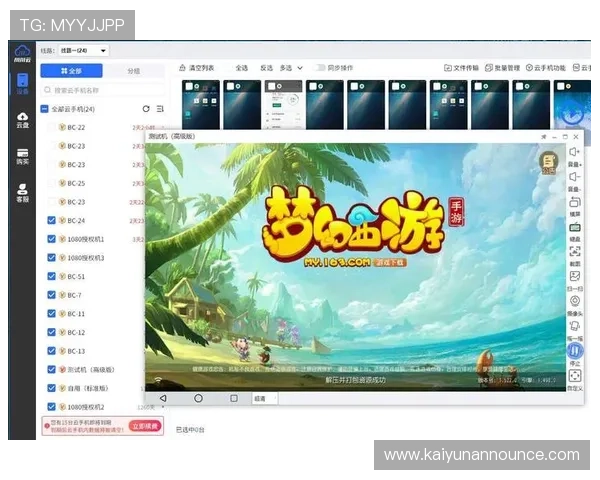Uncheck the BC-24 device checkbox
The width and height of the screenshot is (600, 480).
52,220
